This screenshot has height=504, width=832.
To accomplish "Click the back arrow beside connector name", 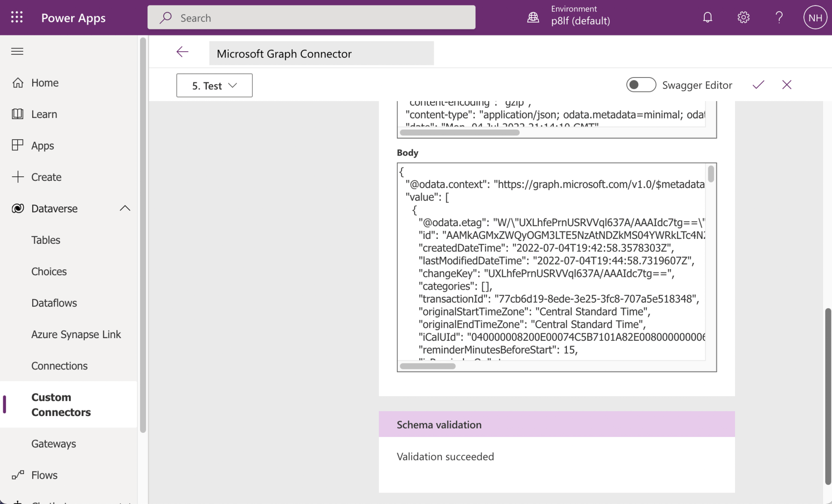I will tap(182, 52).
